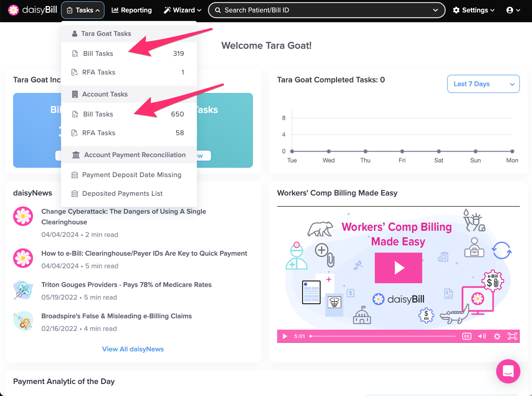Viewport: 532px width, 396px height.
Task: Click the Payment Deposit Date Missing icon
Action: coord(75,175)
